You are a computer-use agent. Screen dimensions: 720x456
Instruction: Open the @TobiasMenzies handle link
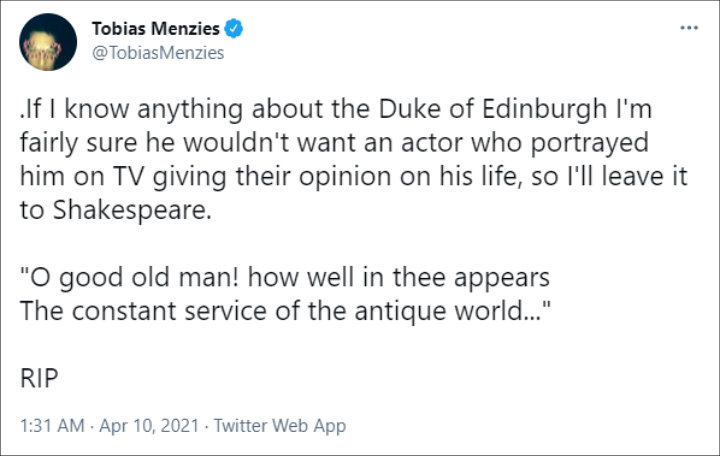point(158,53)
